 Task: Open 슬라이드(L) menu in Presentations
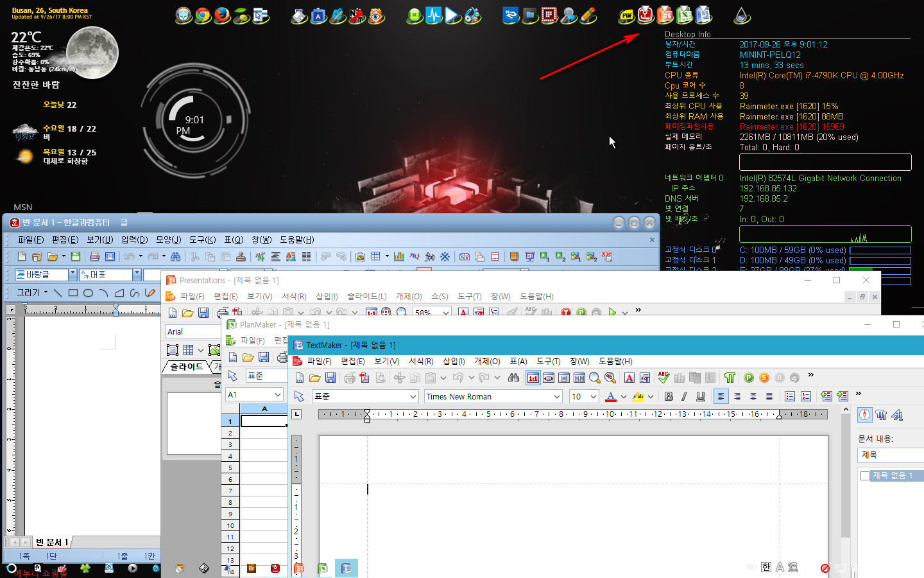tap(366, 296)
